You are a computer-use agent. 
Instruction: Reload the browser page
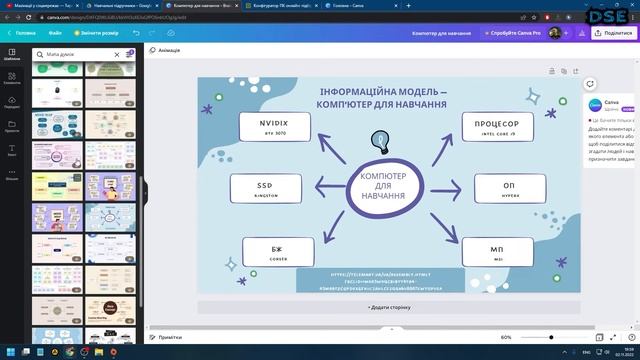pyautogui.click(x=29, y=18)
